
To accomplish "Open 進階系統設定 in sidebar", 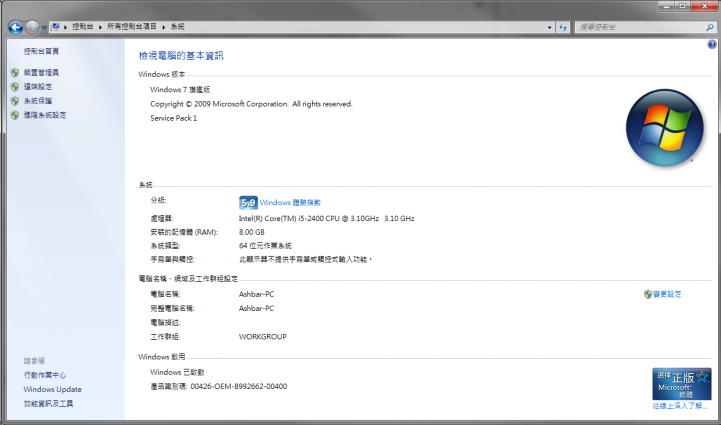I will click(x=45, y=115).
